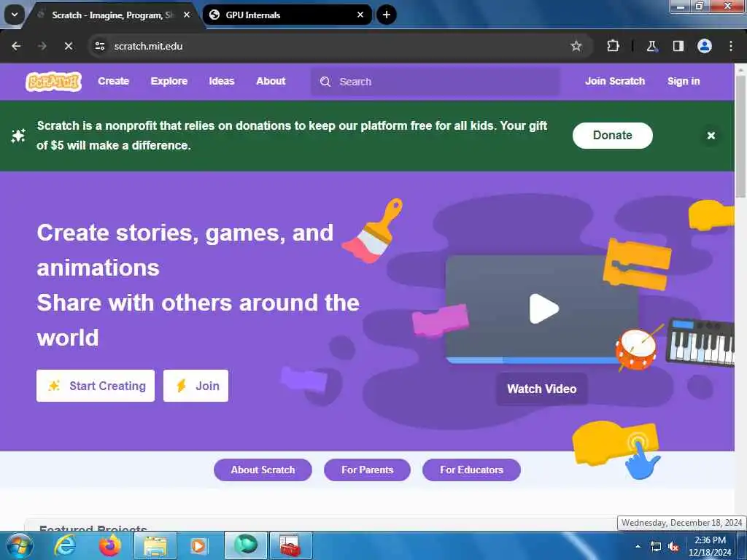Go back using browser back arrow
The width and height of the screenshot is (747, 560).
pos(16,46)
